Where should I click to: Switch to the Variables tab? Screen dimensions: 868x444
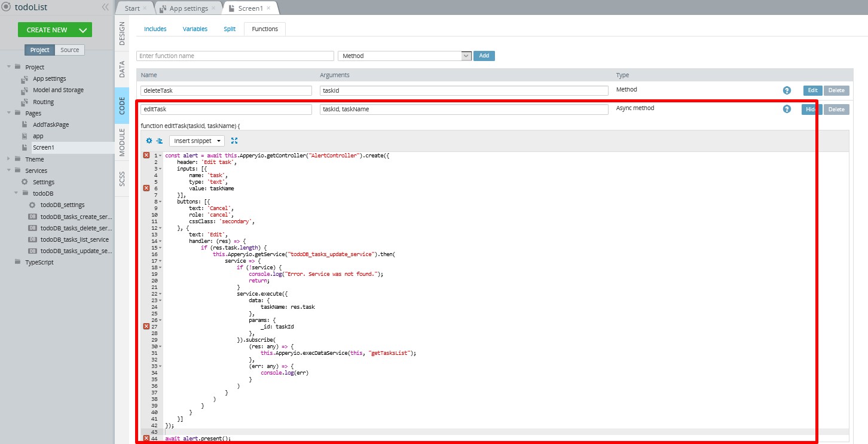195,29
